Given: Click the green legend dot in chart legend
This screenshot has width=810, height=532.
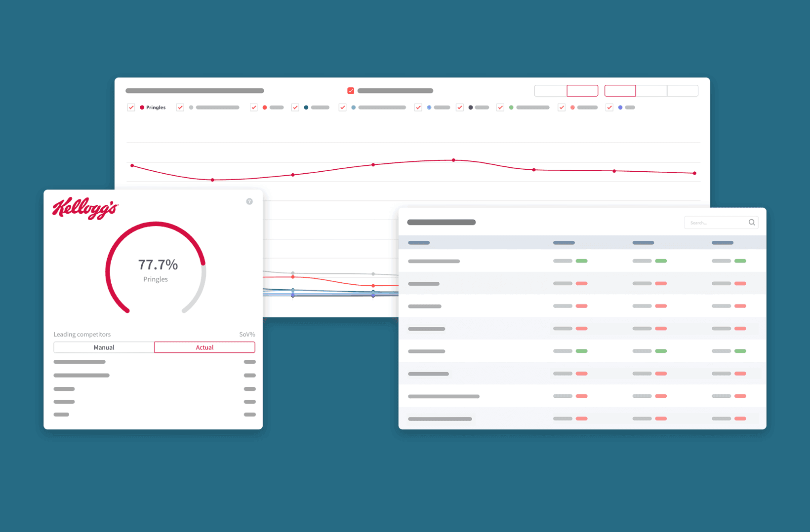Looking at the screenshot, I should tap(511, 108).
